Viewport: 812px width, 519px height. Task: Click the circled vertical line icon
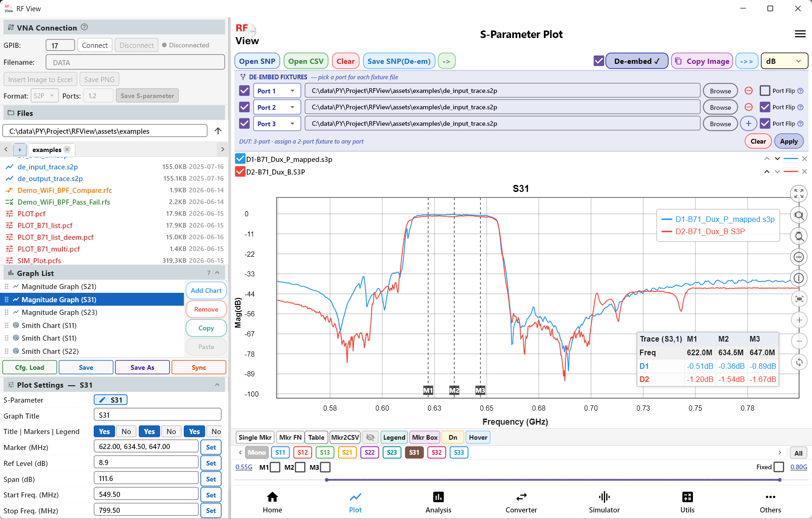(x=799, y=278)
